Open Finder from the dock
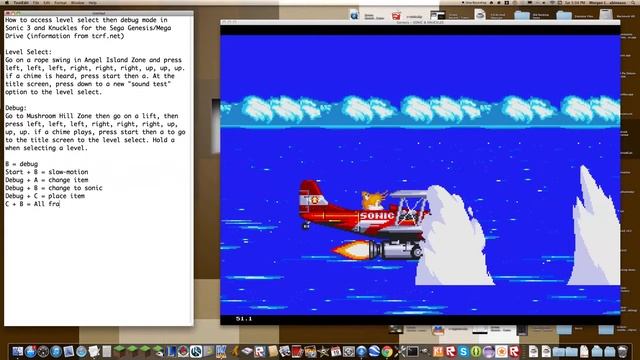Viewport: 640px width, 360px height. 18,351
